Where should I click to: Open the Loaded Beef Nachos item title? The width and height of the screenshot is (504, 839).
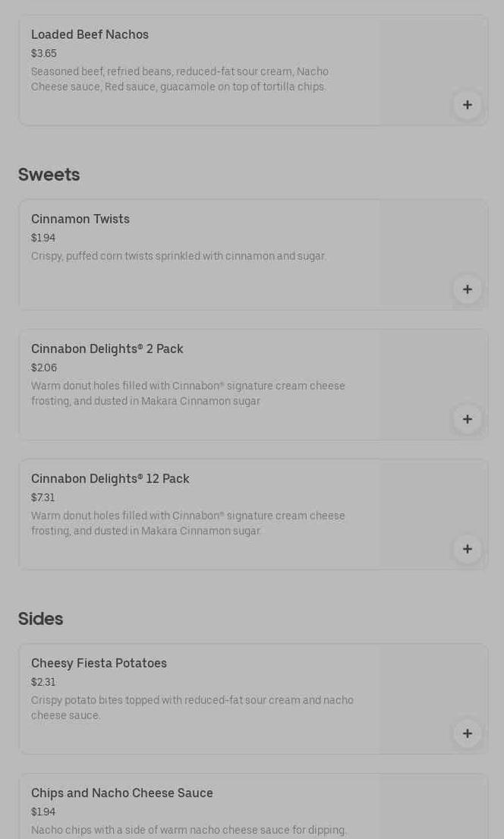[x=90, y=35]
